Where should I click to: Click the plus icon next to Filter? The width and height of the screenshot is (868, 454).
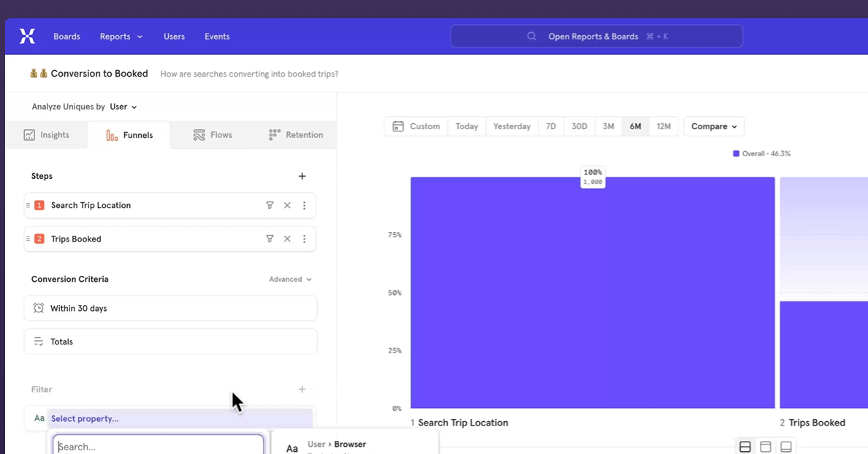302,389
